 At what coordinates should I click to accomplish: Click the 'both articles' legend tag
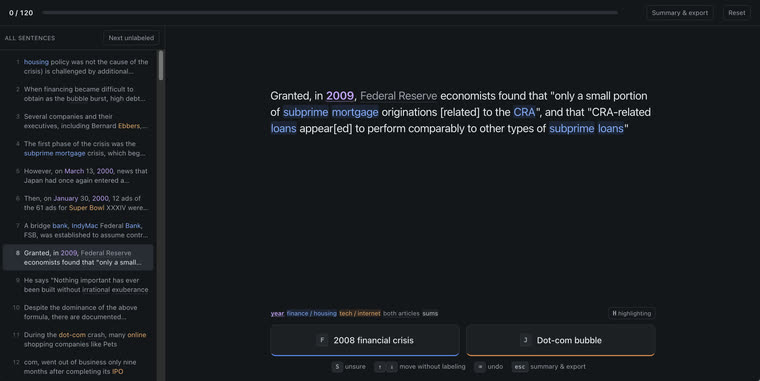click(x=401, y=313)
